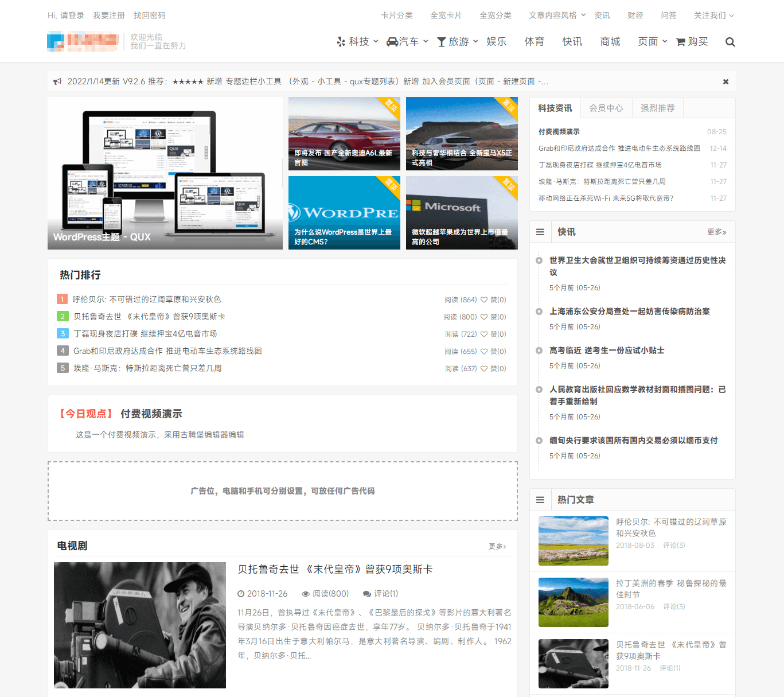The image size is (784, 697).
Task: Click the megaphone icon in the announcement bar
Action: 57,81
